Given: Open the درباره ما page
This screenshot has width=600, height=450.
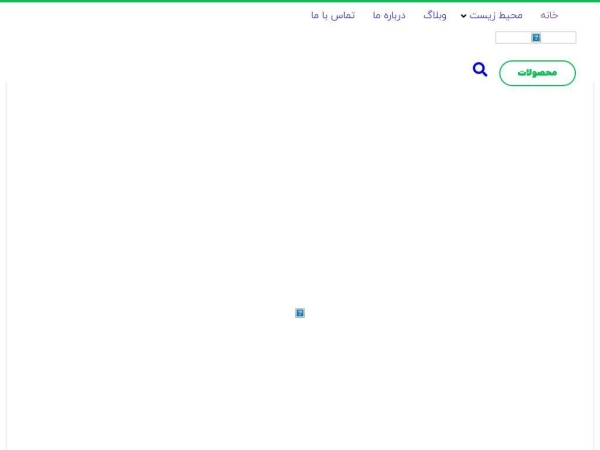Looking at the screenshot, I should coord(389,15).
